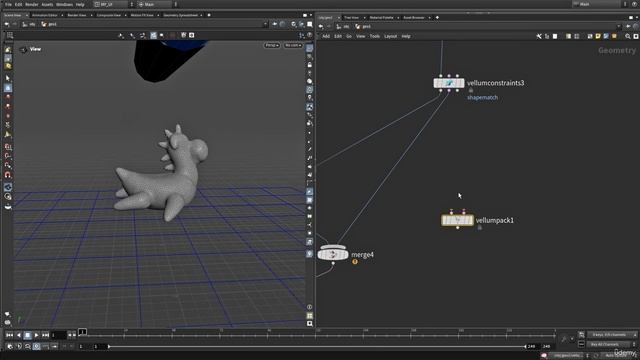Click the current frame number field

click(x=58, y=335)
